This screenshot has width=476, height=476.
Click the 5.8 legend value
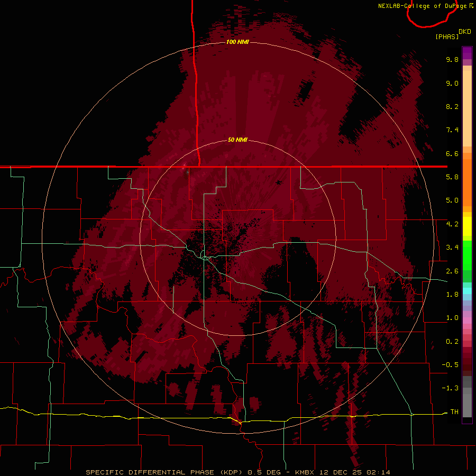click(x=452, y=177)
